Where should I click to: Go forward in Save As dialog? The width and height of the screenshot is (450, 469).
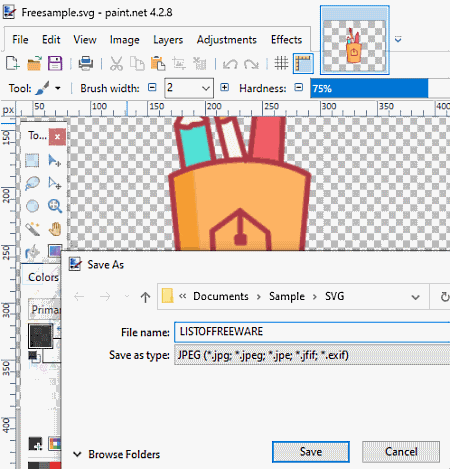pos(105,296)
